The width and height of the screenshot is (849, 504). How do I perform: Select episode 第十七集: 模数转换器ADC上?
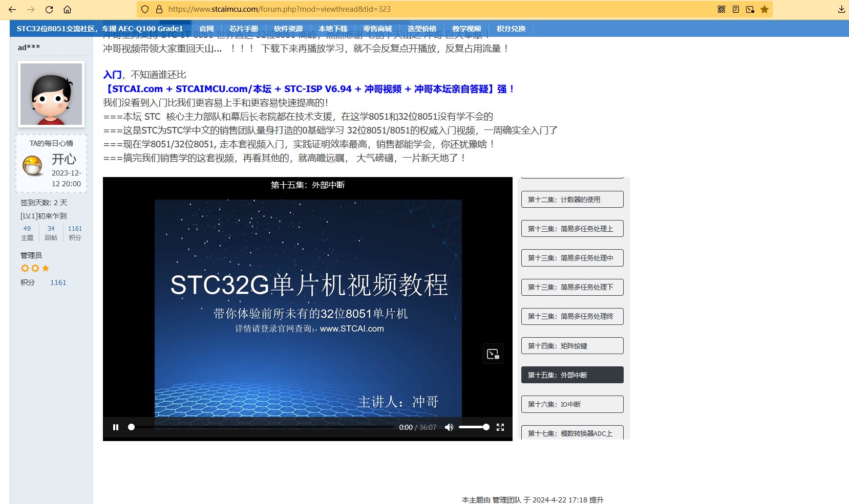tap(572, 432)
